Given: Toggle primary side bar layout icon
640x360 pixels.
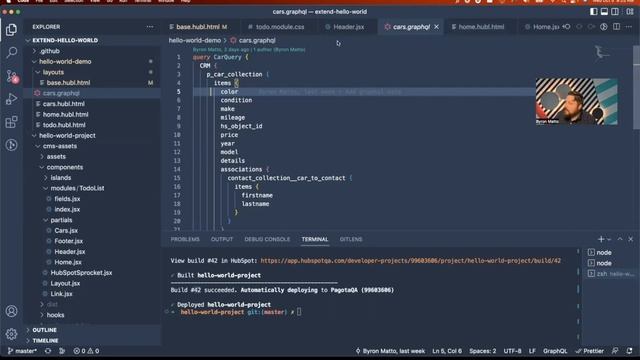Looking at the screenshot, I should point(593,11).
